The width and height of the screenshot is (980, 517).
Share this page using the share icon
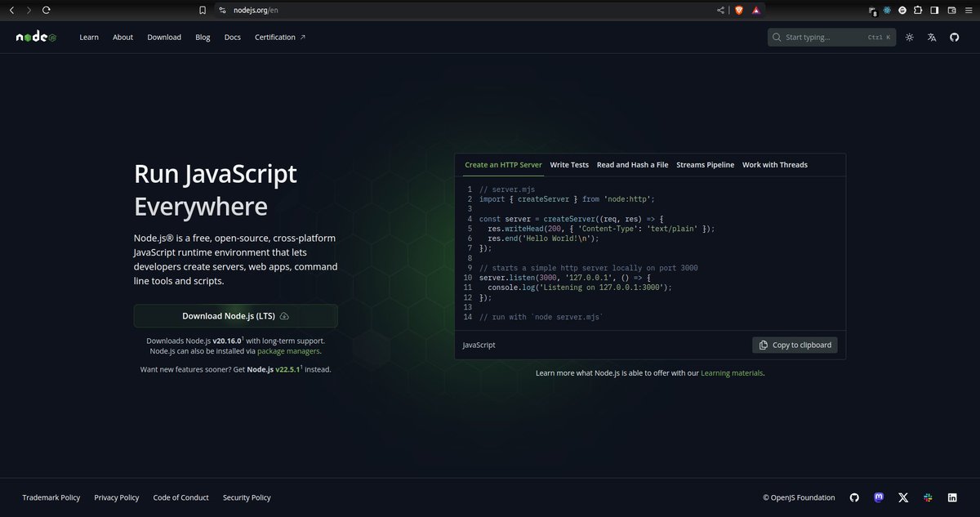pyautogui.click(x=720, y=10)
